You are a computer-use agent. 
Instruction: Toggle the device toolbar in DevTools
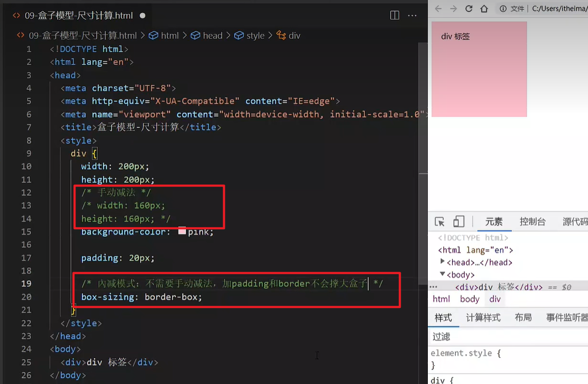(459, 222)
